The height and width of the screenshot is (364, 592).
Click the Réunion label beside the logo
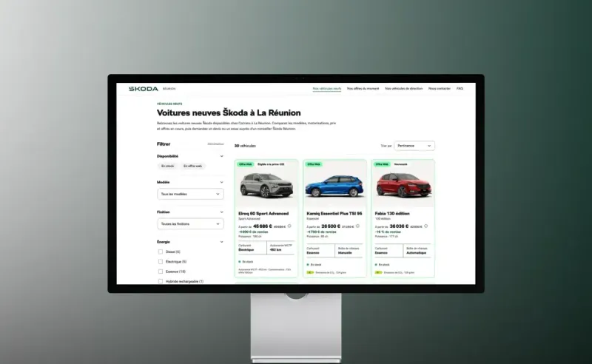(x=169, y=89)
